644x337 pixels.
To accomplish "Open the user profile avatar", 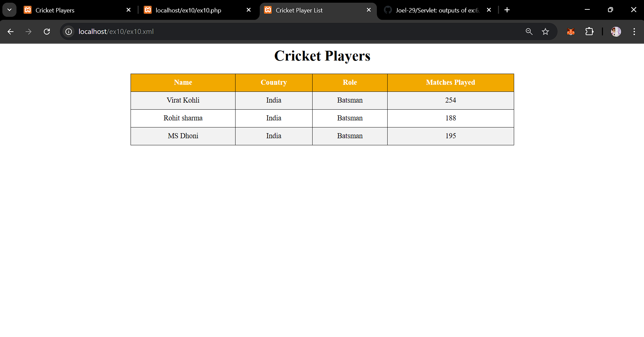I will tap(616, 32).
